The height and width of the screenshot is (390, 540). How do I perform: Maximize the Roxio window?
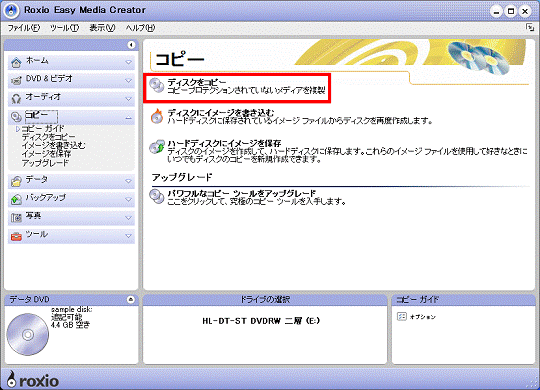(x=511, y=12)
